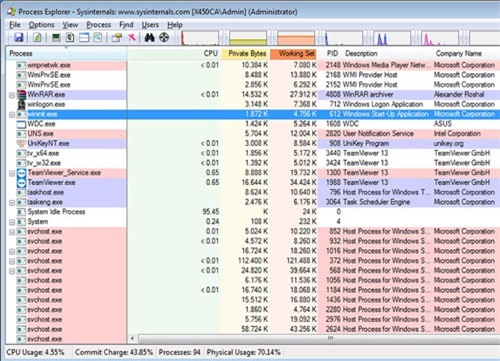Sort by the CPU column header
The height and width of the screenshot is (361, 500).
(x=174, y=54)
